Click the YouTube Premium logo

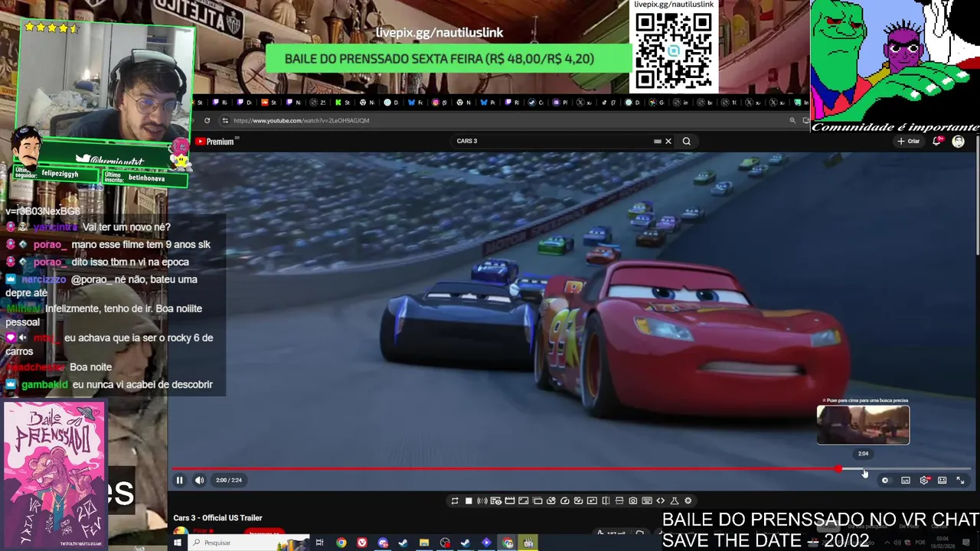215,142
